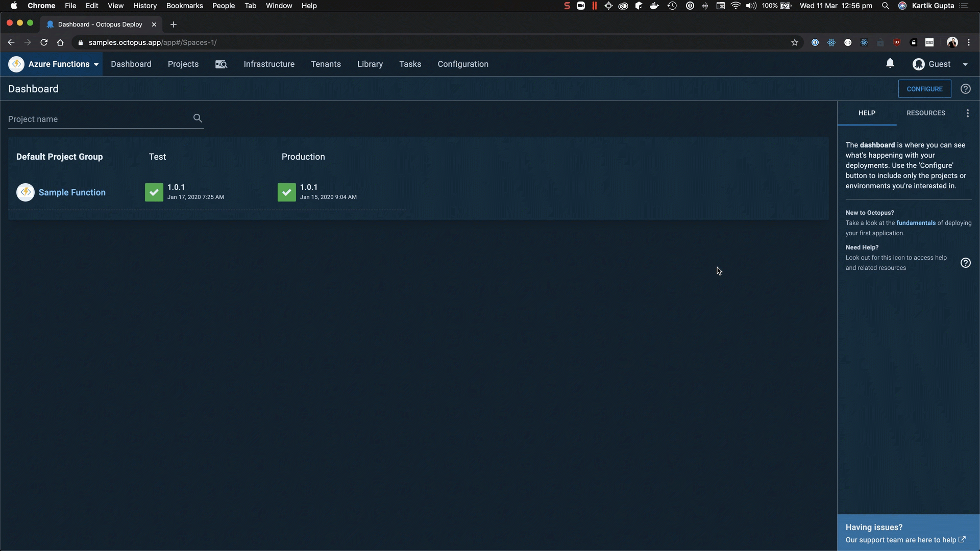Open macOS Spotlight search
This screenshot has height=551, width=980.
pos(886,6)
